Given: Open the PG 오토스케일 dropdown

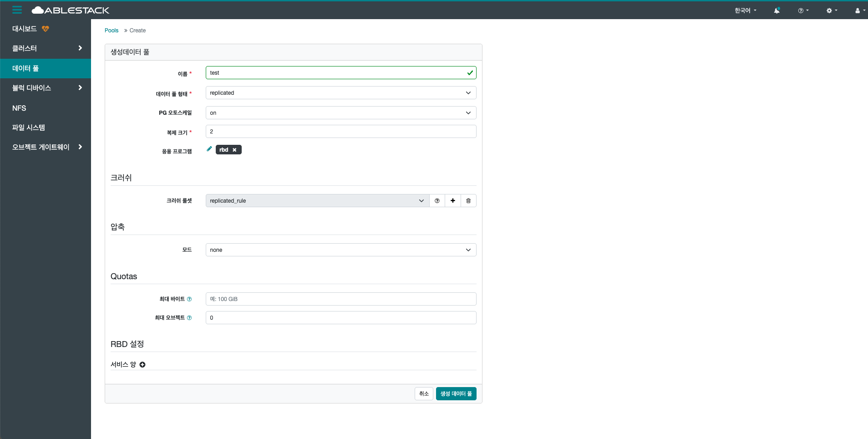Looking at the screenshot, I should pos(341,113).
